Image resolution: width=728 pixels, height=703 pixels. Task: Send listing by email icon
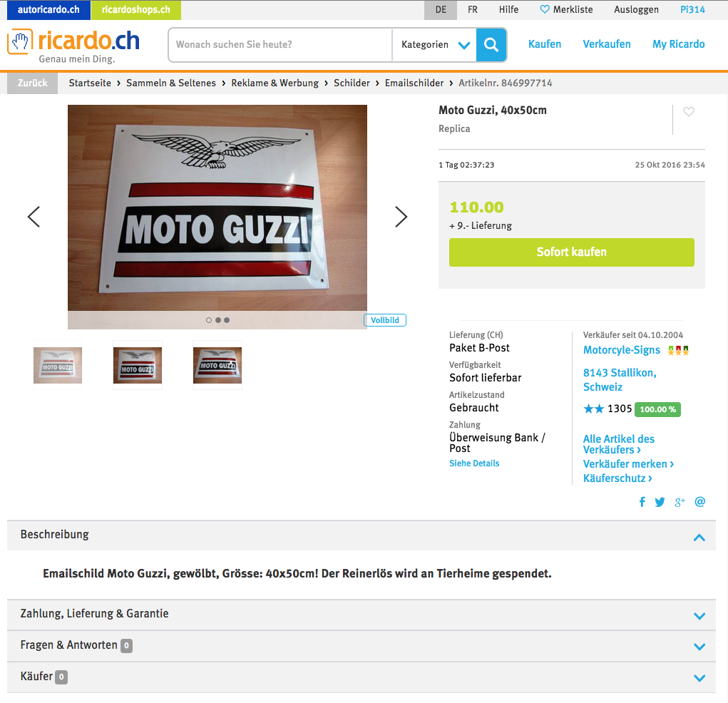(699, 501)
